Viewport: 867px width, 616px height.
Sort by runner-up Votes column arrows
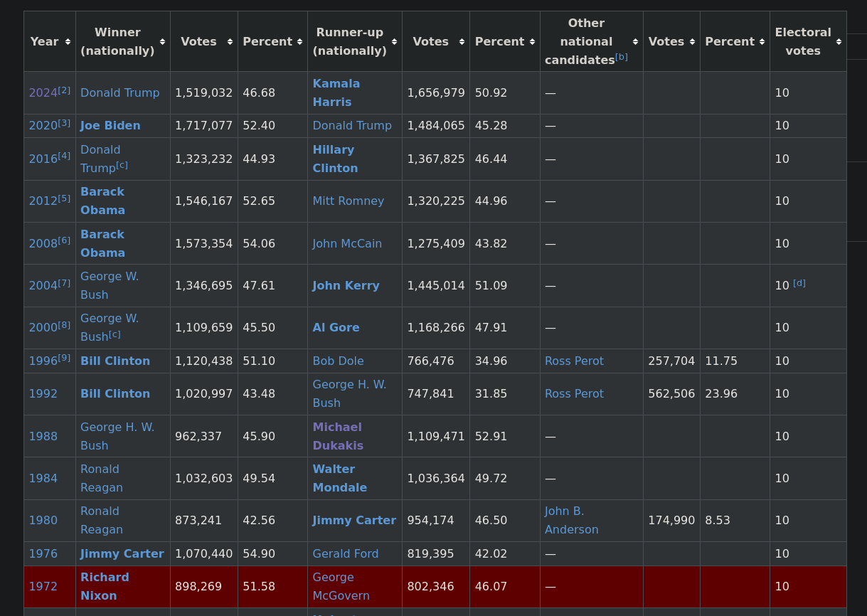[x=462, y=42]
